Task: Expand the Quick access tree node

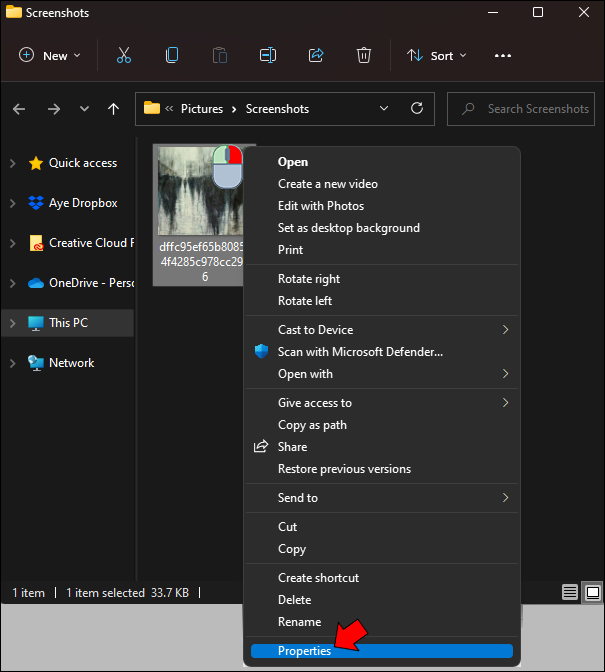Action: tap(13, 163)
